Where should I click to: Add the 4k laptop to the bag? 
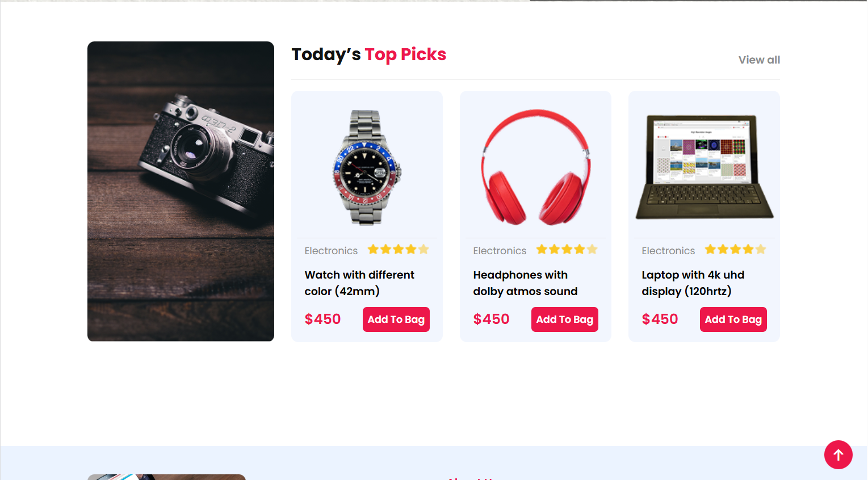coord(733,319)
